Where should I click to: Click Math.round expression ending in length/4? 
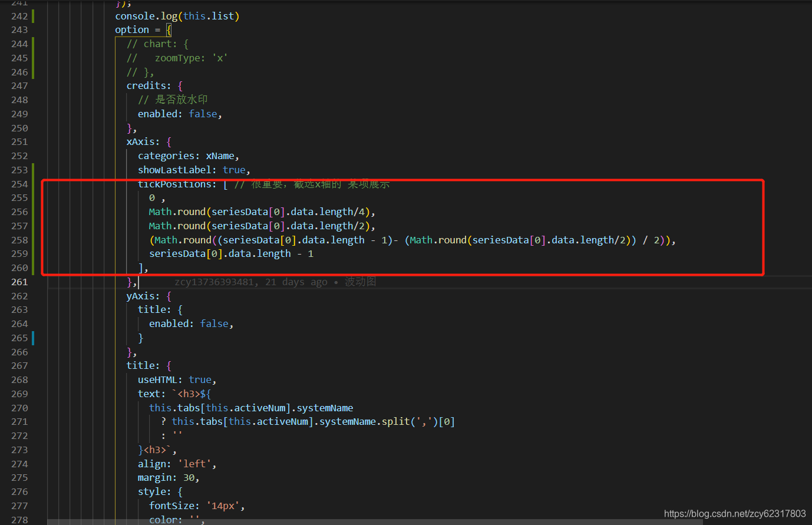point(262,212)
